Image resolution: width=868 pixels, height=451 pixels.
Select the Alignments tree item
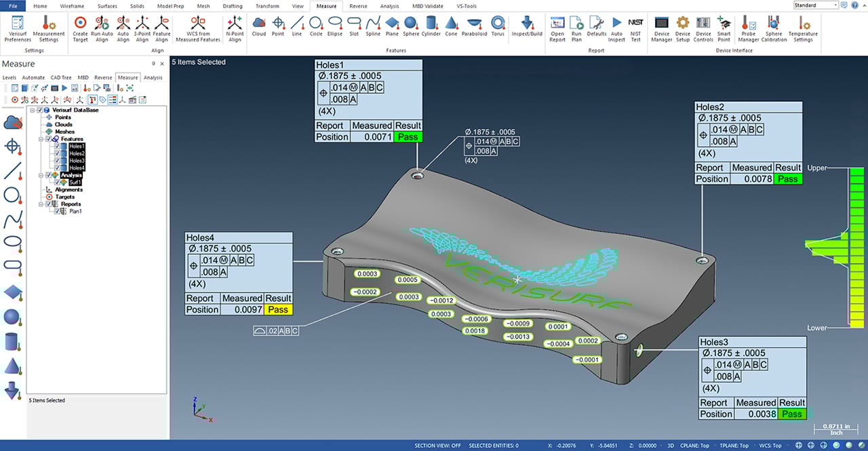coord(68,189)
